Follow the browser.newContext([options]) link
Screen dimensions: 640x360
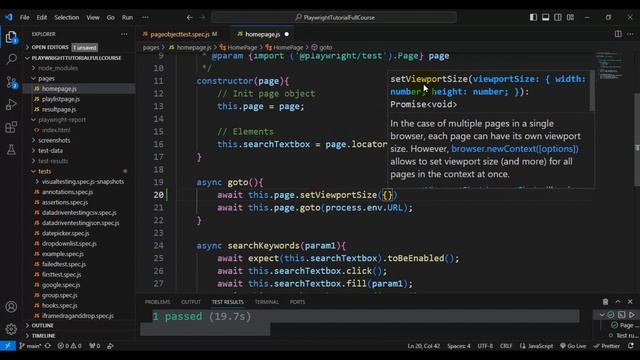tap(515, 149)
